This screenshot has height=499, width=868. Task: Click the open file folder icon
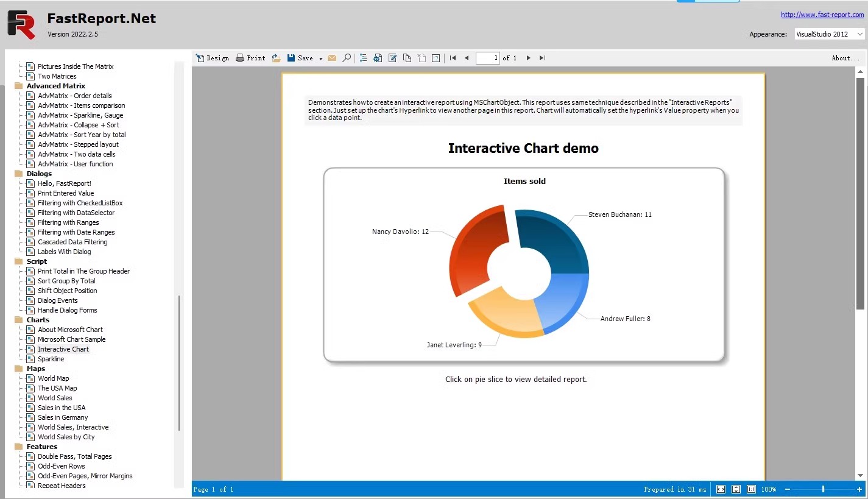(276, 58)
